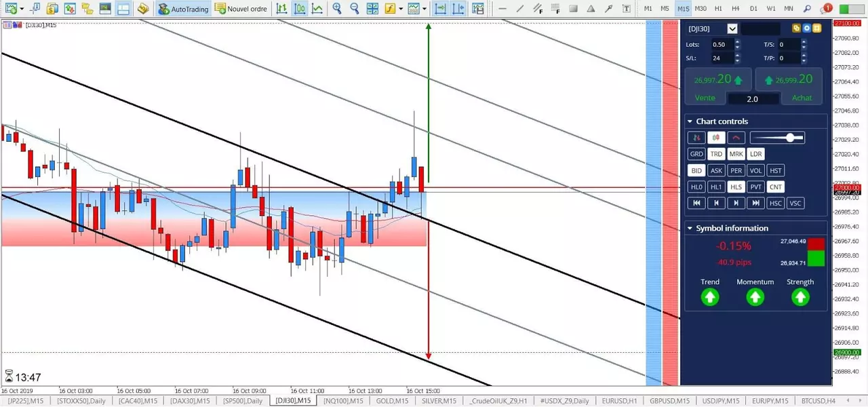Click the Vente sell price button
The image size is (868, 407).
click(x=718, y=85)
